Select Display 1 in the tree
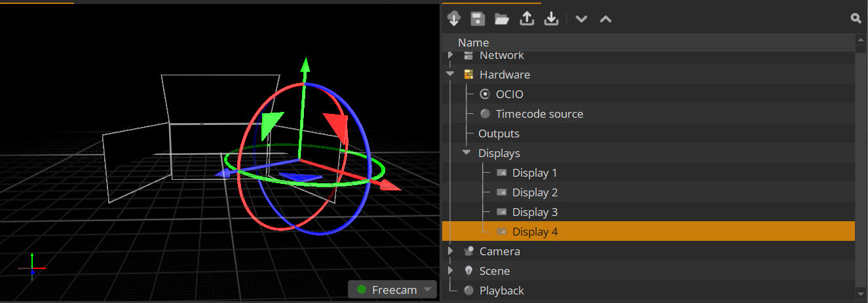Viewport: 868px width, 303px height. [535, 173]
